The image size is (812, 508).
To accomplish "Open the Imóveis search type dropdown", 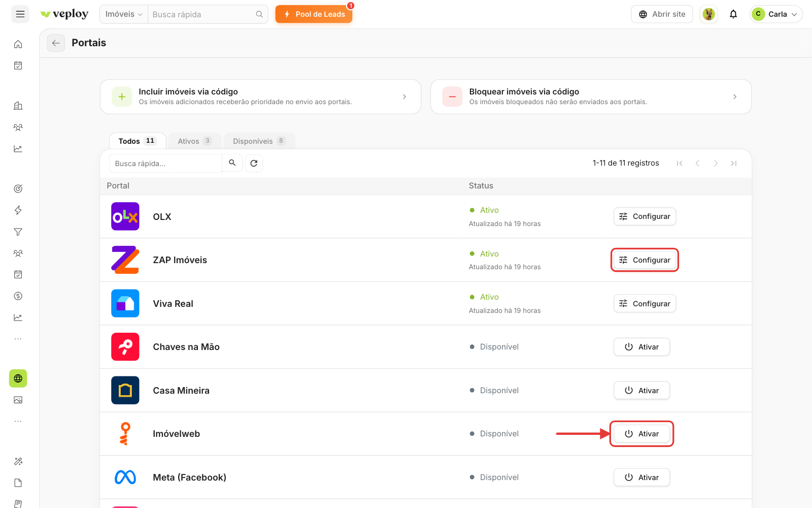I will pyautogui.click(x=124, y=14).
